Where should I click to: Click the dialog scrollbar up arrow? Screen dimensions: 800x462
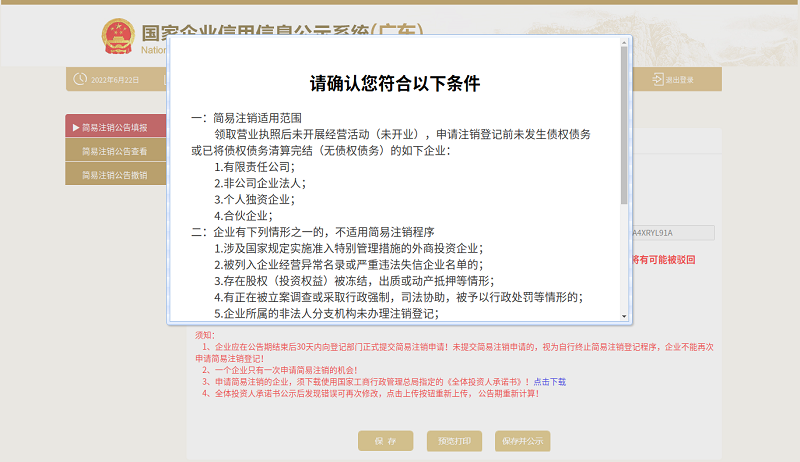[625, 43]
